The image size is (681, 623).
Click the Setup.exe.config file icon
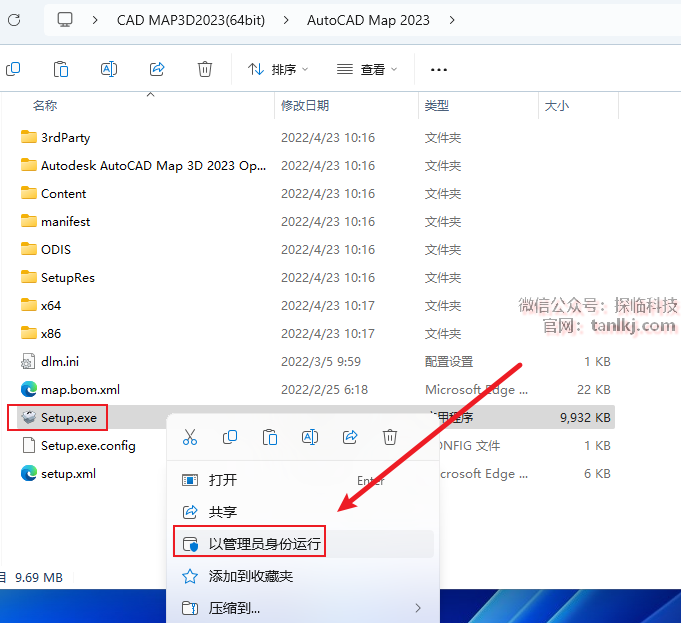point(29,445)
